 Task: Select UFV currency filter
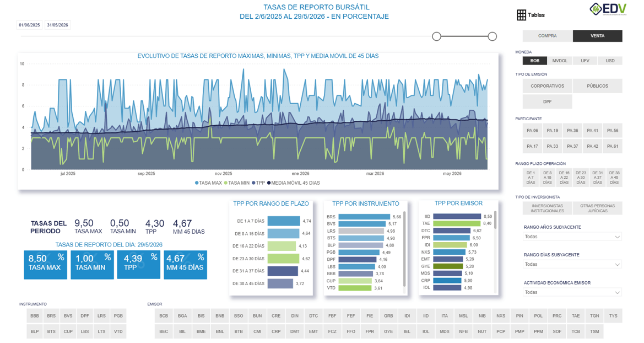click(x=585, y=61)
